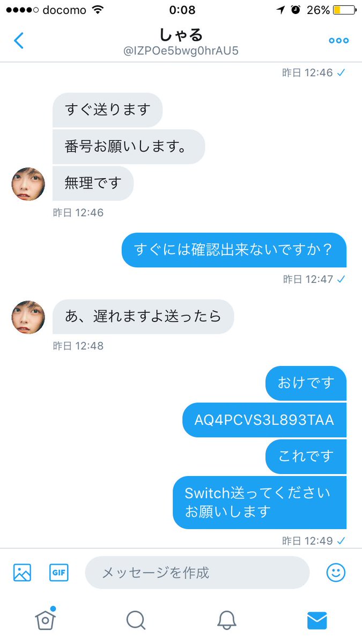This screenshot has width=362, height=644.
Task: Open the Notifications bell tab
Action: click(x=226, y=620)
